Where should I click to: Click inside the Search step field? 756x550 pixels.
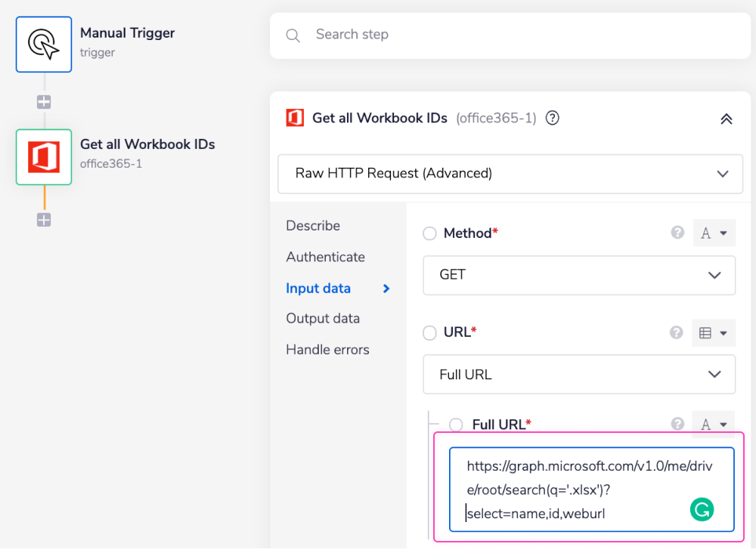coord(454,35)
